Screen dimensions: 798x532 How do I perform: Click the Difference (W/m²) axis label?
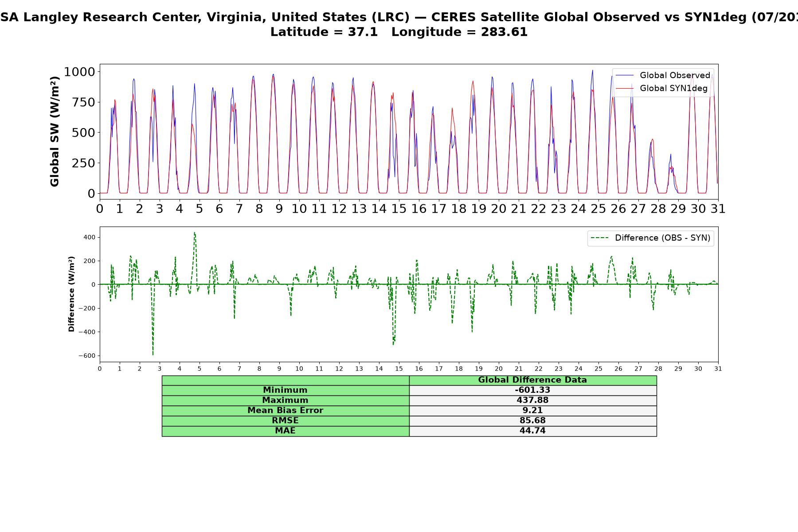coord(71,294)
